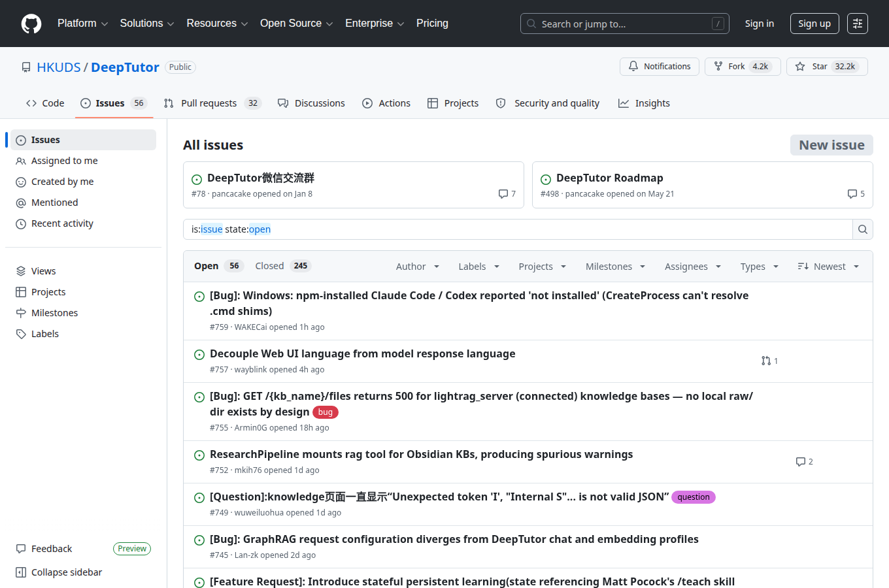Open the pinned issue DeepTutor微信交流群

(261, 178)
